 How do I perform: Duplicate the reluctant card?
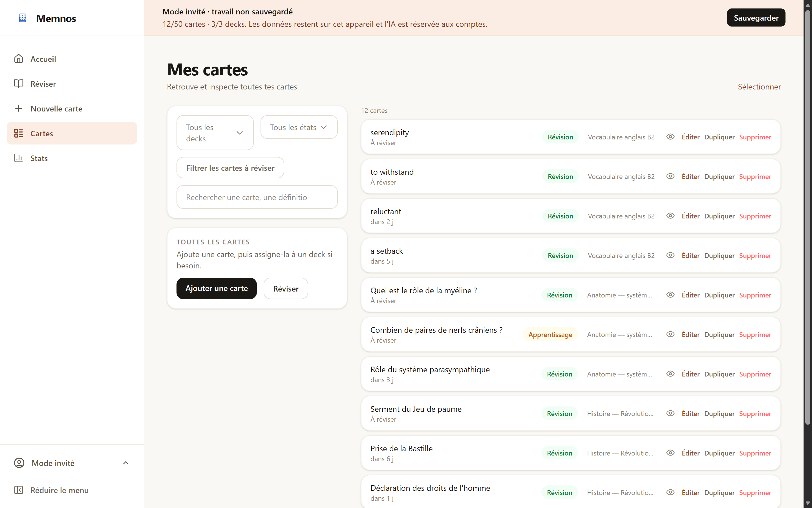click(x=719, y=216)
